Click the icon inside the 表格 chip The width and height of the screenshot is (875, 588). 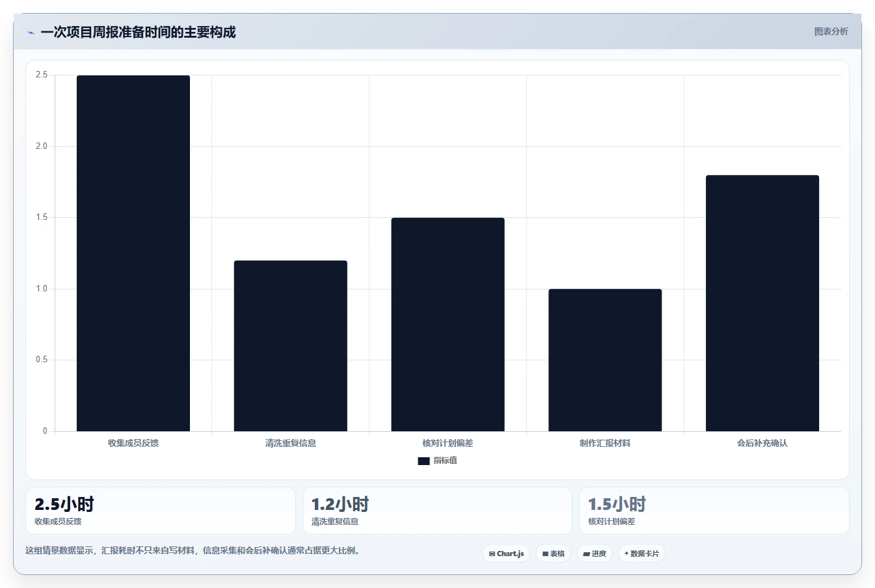coord(545,554)
